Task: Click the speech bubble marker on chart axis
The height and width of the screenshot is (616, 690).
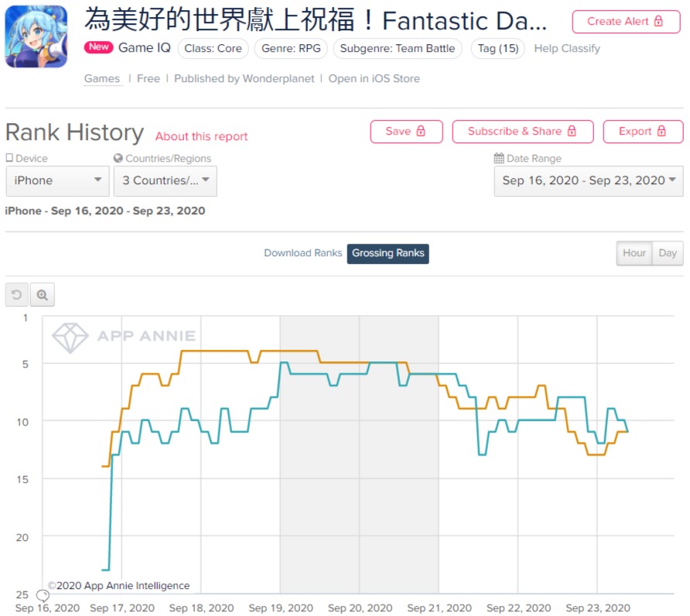Action: point(43,596)
